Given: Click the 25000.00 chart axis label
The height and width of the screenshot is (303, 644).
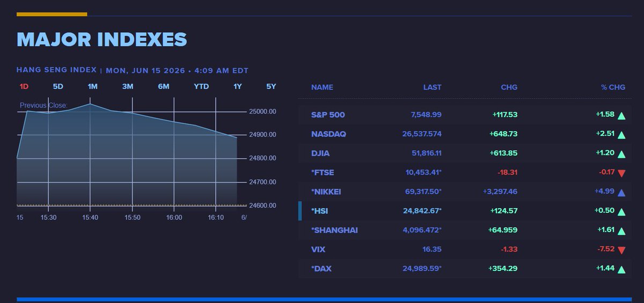Looking at the screenshot, I should point(262,112).
